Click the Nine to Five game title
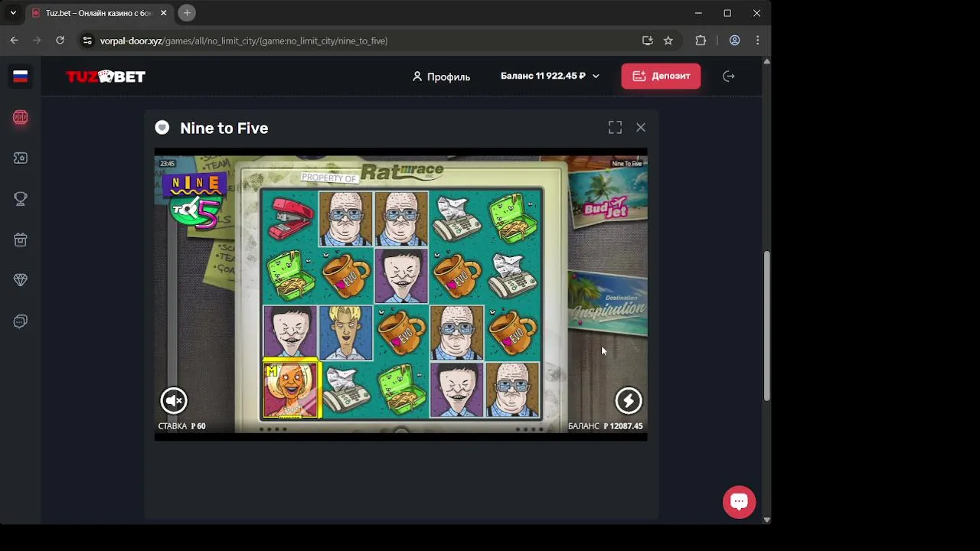980x551 pixels. 224,128
